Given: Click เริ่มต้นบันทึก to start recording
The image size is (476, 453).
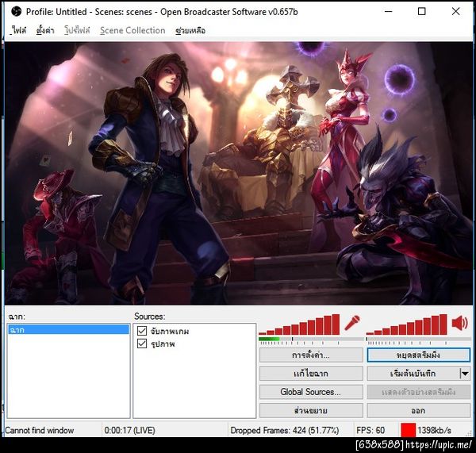Looking at the screenshot, I should (413, 374).
